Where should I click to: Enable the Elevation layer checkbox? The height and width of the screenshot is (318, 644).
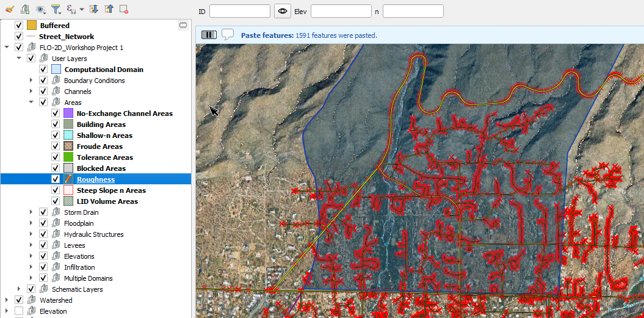(x=19, y=311)
